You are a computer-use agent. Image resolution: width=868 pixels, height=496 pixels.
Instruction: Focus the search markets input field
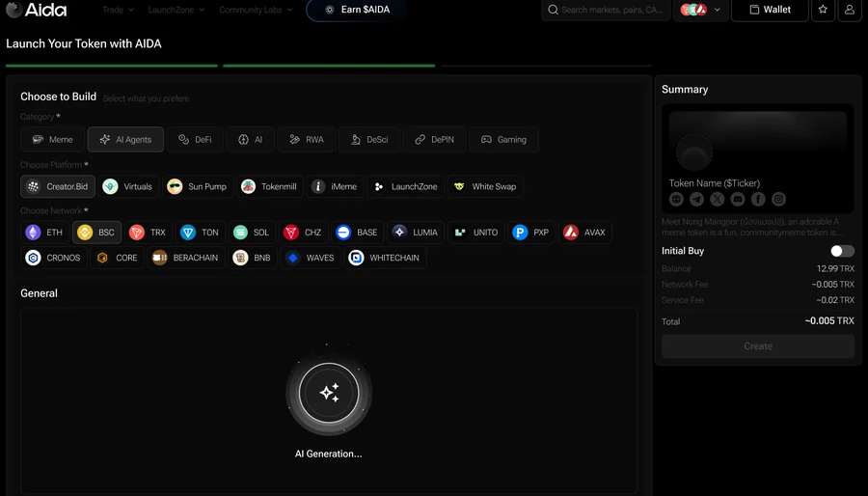pyautogui.click(x=606, y=10)
